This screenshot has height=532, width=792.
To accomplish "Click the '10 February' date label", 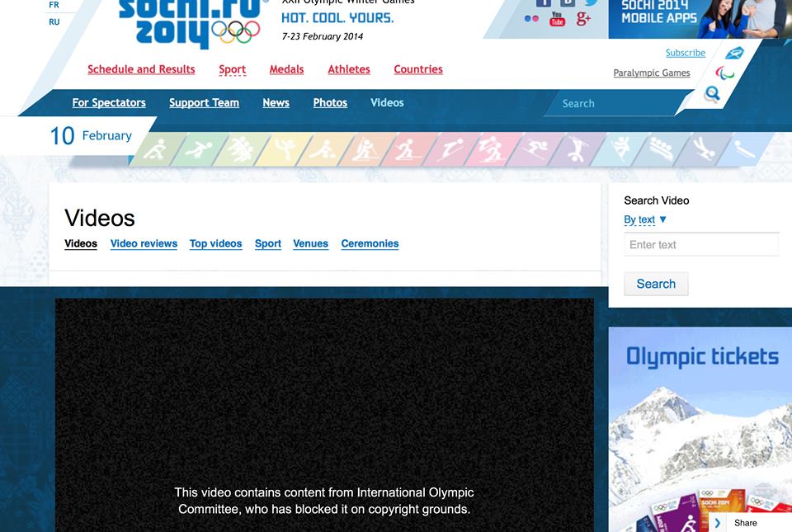I will 91,136.
